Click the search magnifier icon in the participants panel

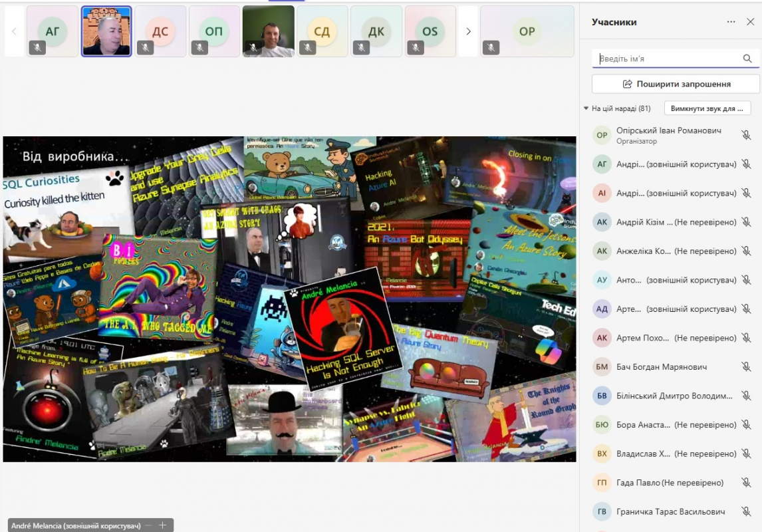(747, 59)
